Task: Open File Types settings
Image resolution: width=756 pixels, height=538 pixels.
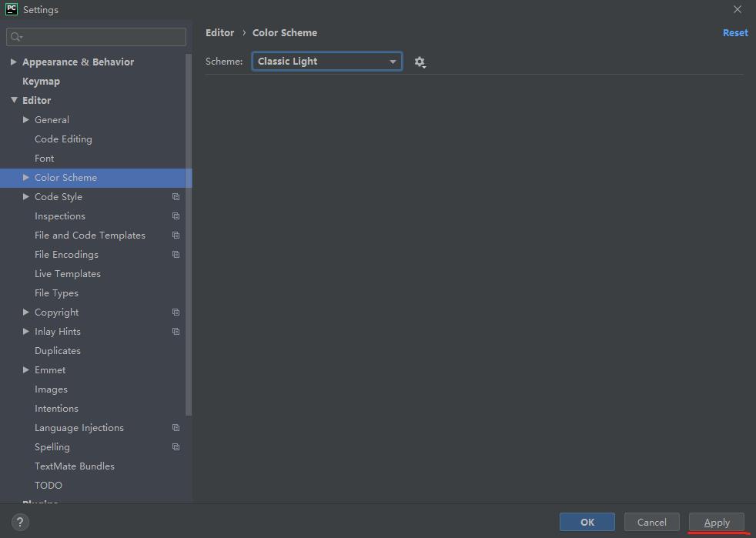Action: 56,293
